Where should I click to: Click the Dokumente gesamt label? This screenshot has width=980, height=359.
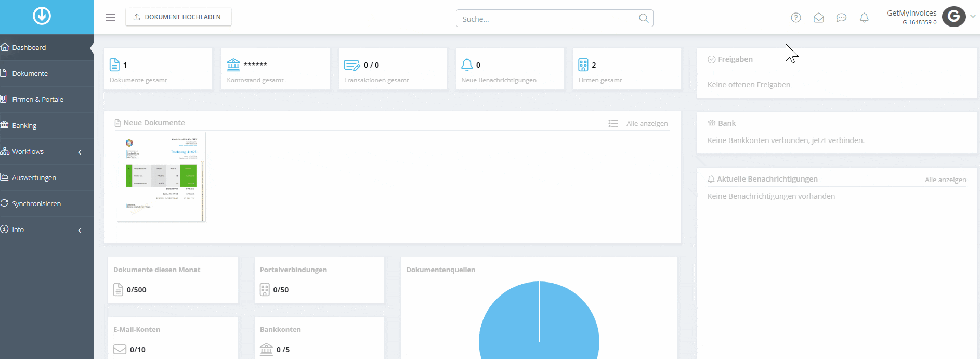point(138,80)
